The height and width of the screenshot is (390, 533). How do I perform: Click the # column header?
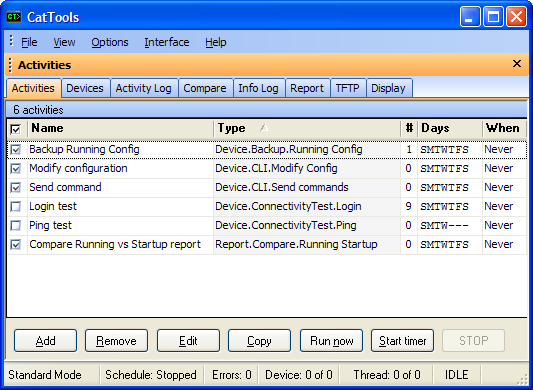(409, 128)
